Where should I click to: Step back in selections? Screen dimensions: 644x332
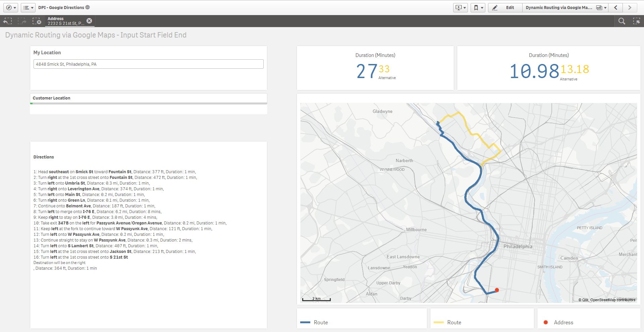pyautogui.click(x=7, y=21)
